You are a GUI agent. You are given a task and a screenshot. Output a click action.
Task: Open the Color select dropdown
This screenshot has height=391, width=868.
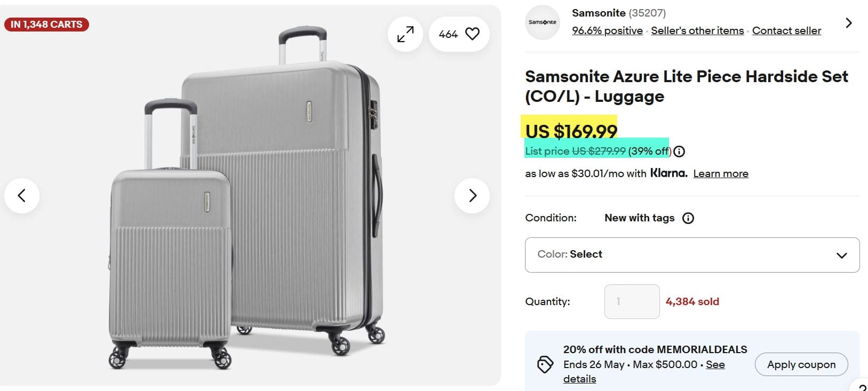(692, 255)
